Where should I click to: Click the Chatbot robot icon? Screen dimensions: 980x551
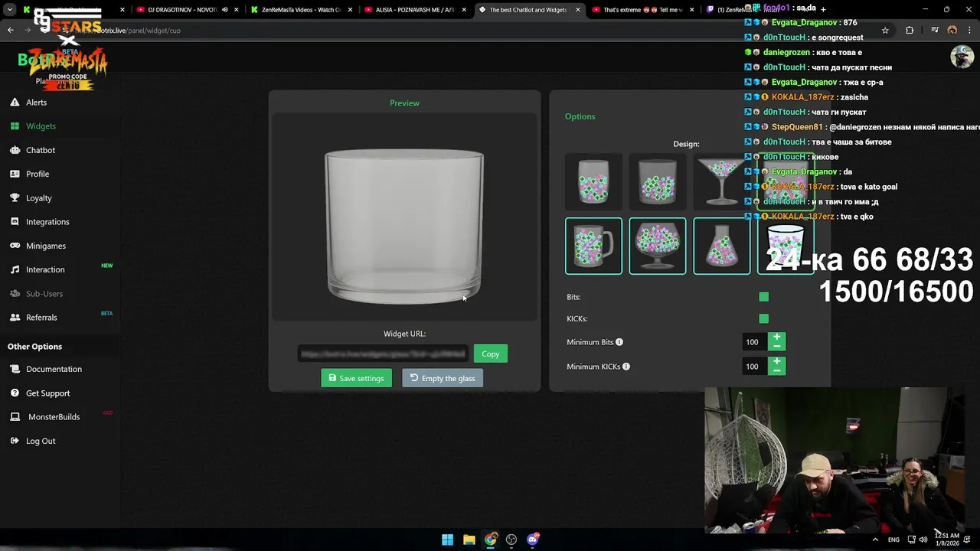(x=15, y=150)
